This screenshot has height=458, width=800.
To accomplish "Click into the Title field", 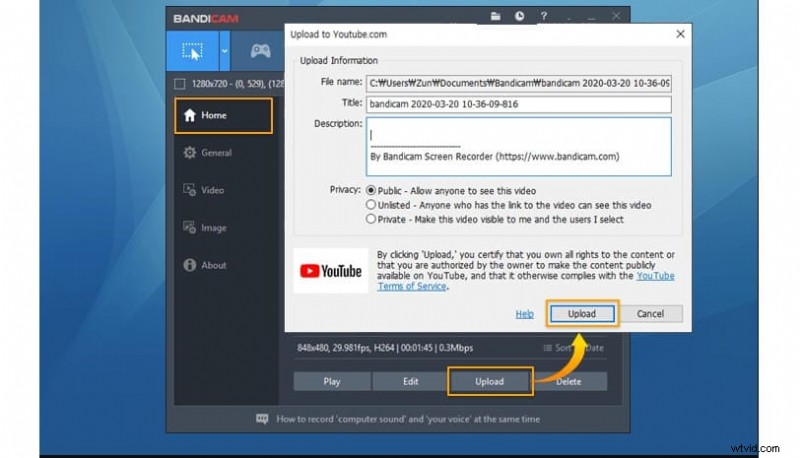I will pyautogui.click(x=518, y=104).
